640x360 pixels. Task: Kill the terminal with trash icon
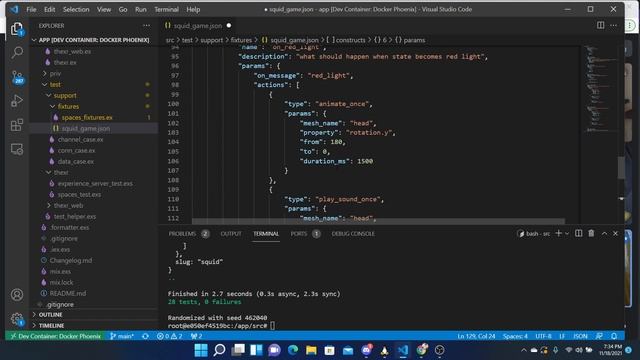pos(591,233)
